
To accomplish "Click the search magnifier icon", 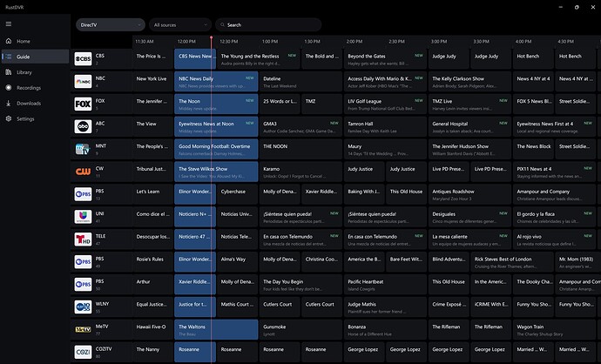I will click(222, 25).
